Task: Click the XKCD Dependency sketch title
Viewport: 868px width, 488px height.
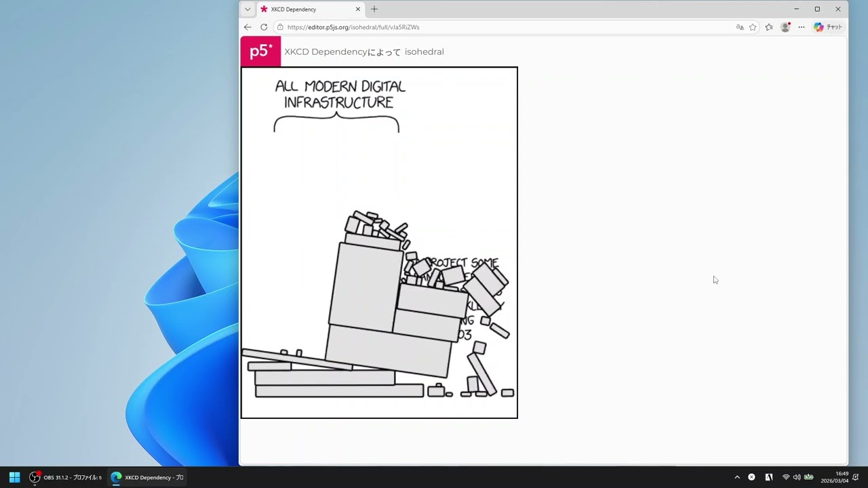Action: [325, 52]
